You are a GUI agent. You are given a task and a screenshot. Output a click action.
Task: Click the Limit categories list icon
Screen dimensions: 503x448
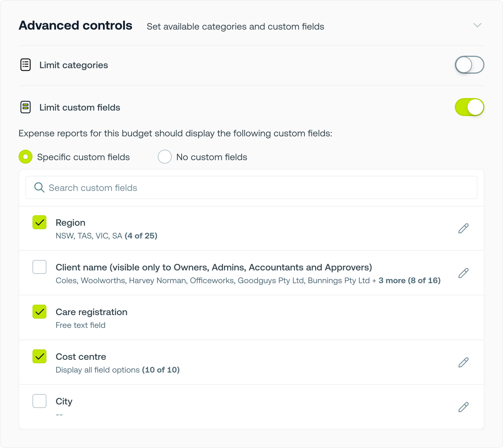(x=26, y=65)
